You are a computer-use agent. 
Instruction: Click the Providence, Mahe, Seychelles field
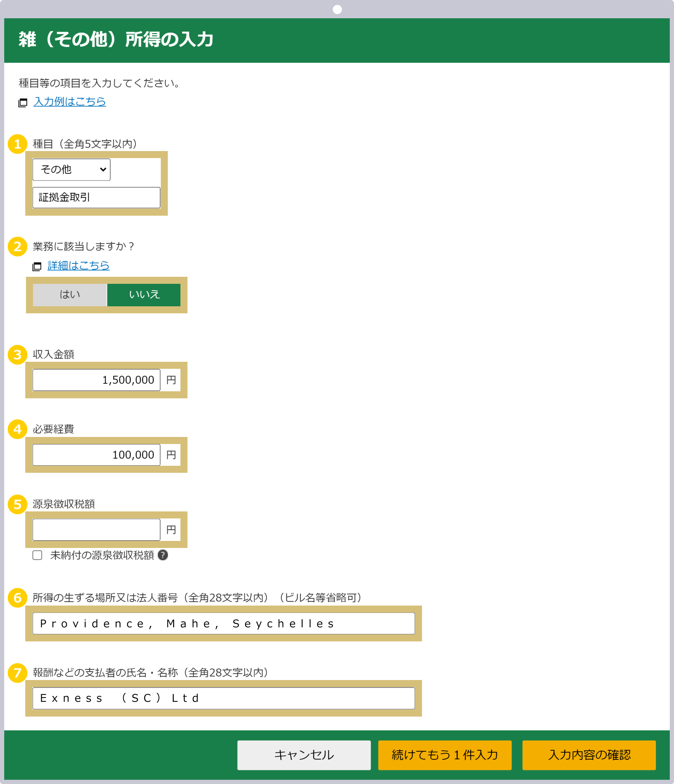point(224,623)
